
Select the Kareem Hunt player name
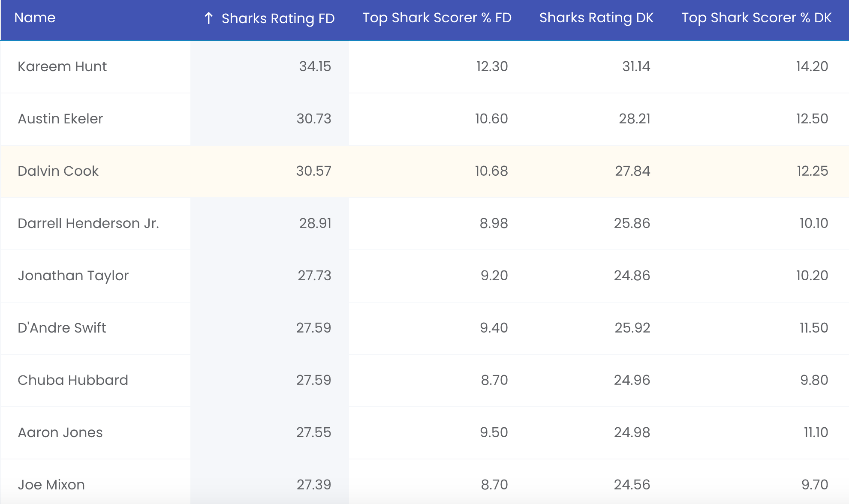click(62, 66)
